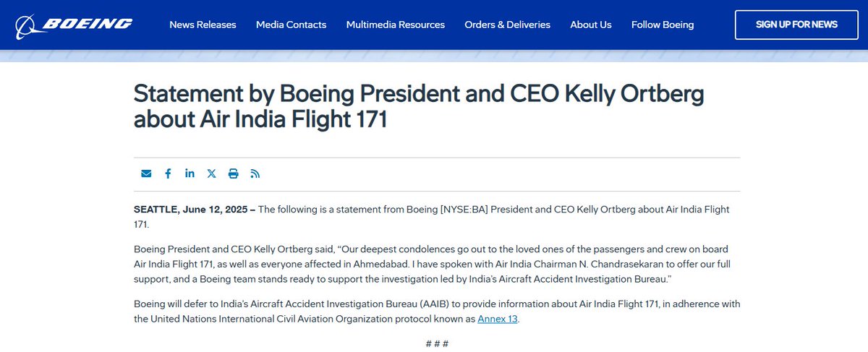Image resolution: width=868 pixels, height=352 pixels.
Task: Open the Multimedia Resources nav item
Action: click(395, 25)
